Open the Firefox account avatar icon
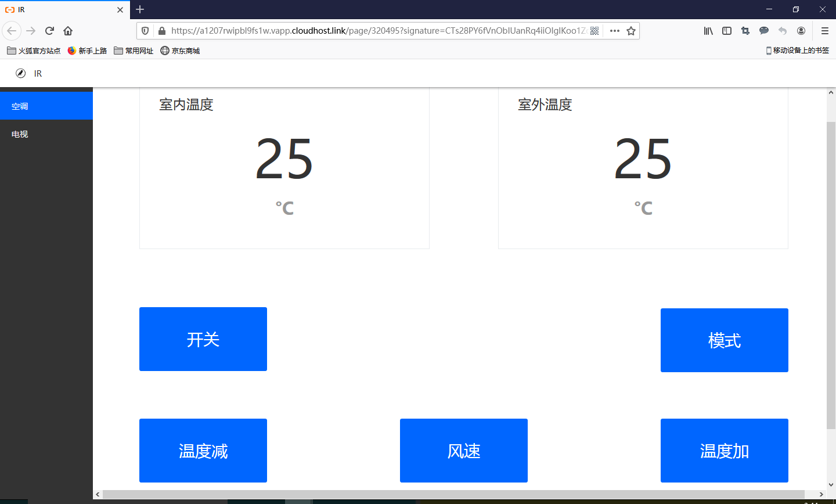Image resolution: width=836 pixels, height=504 pixels. click(801, 31)
